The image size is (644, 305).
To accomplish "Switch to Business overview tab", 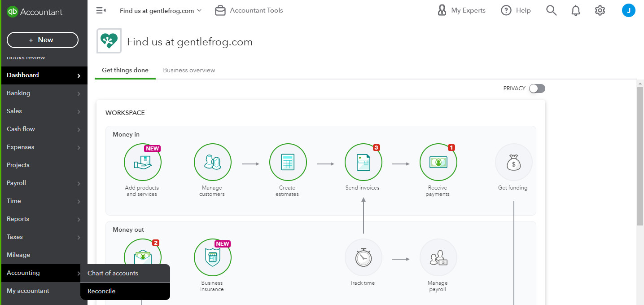I will tap(189, 70).
